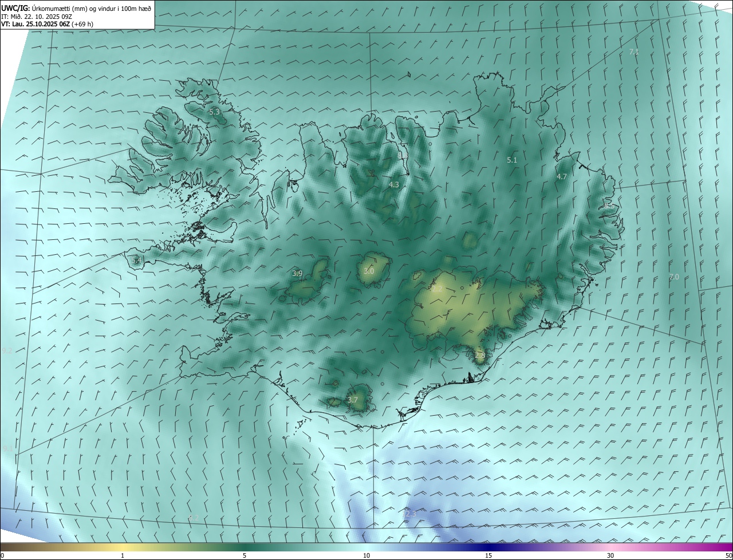
Task: Click the 3.7 value on Mýrdalsjökull glacier
Action: [x=353, y=400]
